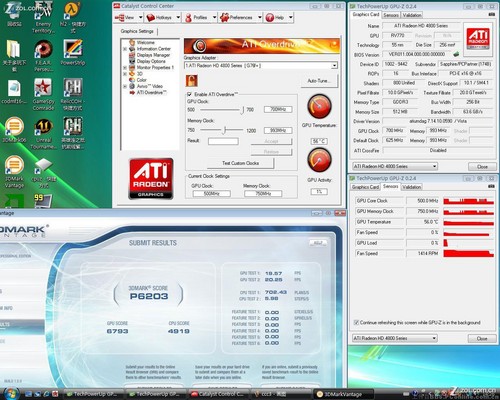Click the Test Custom Clocks button
This screenshot has width=500, height=400.
pyautogui.click(x=240, y=163)
